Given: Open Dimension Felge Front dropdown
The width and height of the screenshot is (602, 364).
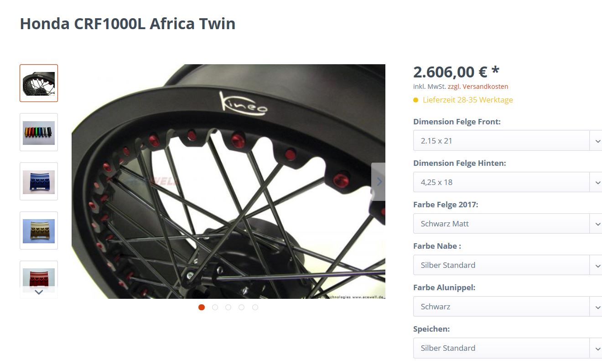Looking at the screenshot, I should (507, 141).
